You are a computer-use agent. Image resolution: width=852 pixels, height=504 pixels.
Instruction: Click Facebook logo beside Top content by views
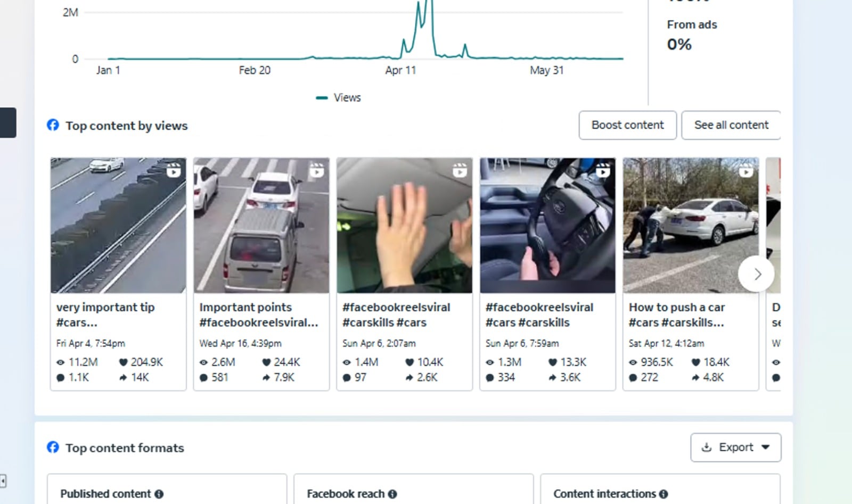pos(53,125)
